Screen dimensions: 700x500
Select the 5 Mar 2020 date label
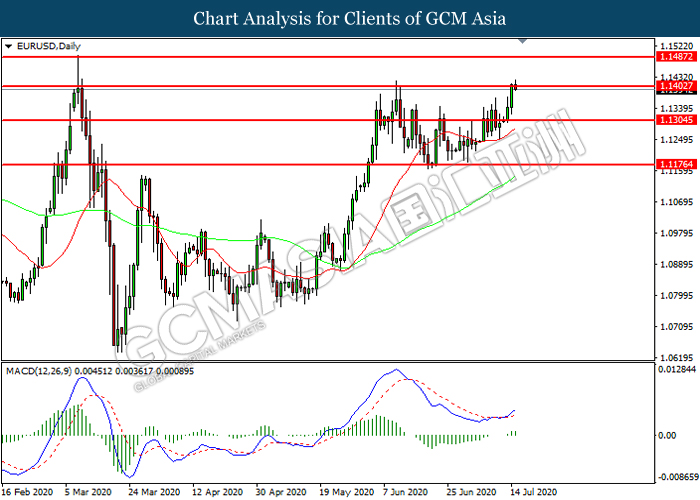click(x=89, y=493)
